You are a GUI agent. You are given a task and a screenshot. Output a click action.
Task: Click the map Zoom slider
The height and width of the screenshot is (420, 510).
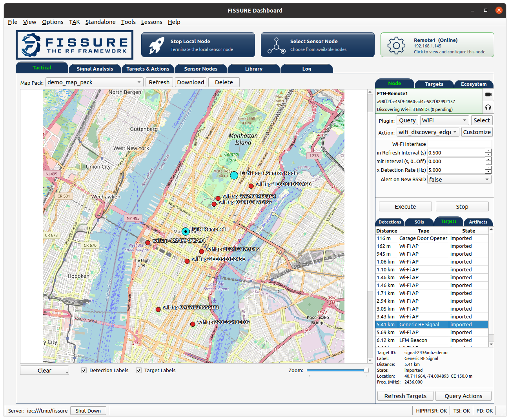pyautogui.click(x=338, y=370)
